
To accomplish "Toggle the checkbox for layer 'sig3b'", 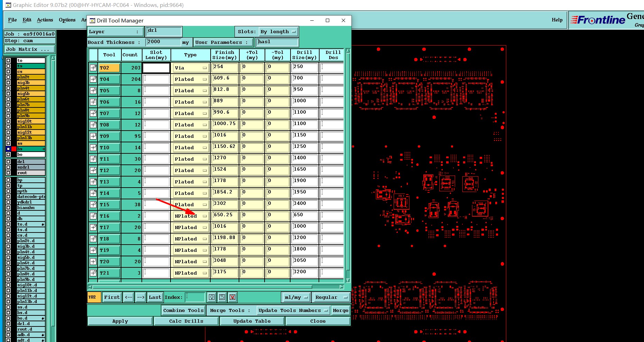I will point(8,83).
